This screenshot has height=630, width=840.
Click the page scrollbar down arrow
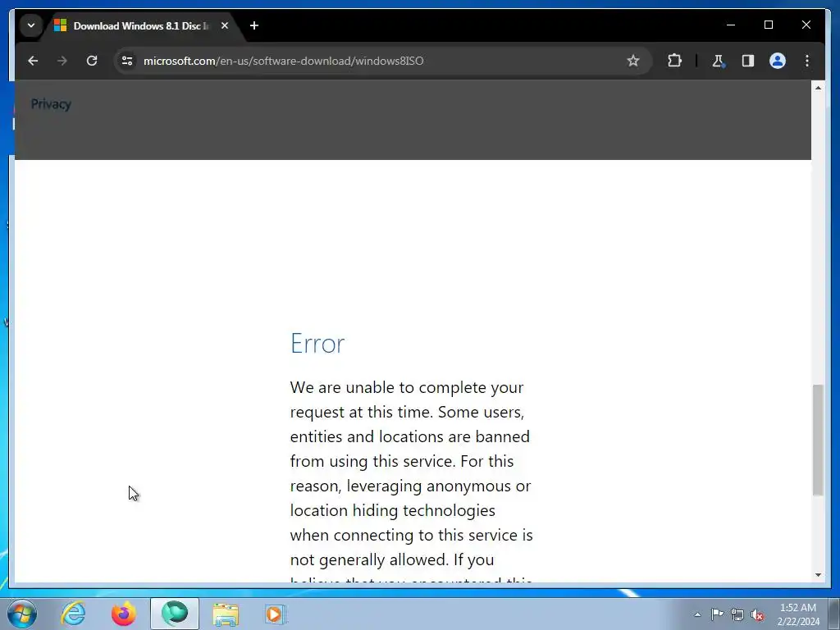point(818,575)
